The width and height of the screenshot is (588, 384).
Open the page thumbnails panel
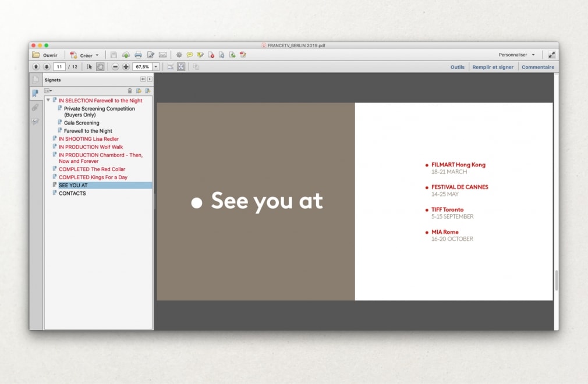[36, 80]
